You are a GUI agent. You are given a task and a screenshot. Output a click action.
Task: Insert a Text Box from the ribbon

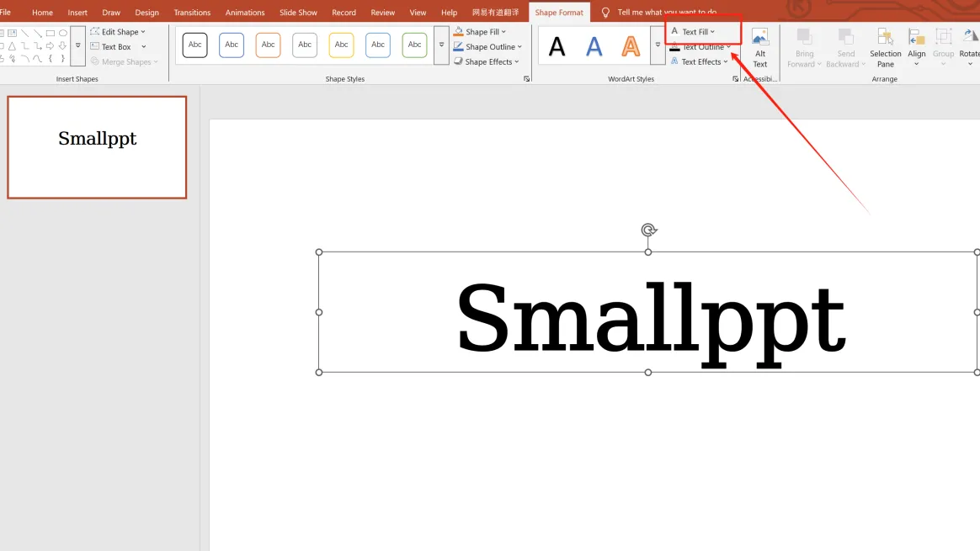pos(116,47)
